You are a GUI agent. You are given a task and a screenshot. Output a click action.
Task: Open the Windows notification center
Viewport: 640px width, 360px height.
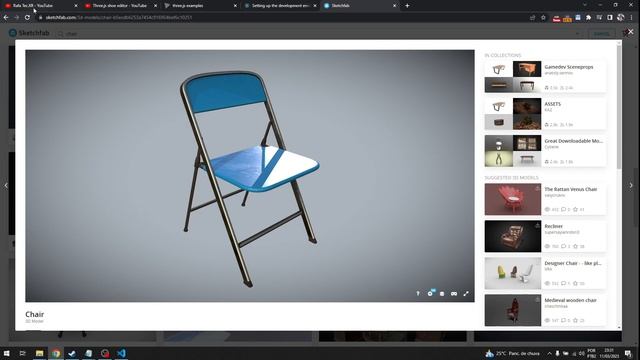[x=629, y=353]
